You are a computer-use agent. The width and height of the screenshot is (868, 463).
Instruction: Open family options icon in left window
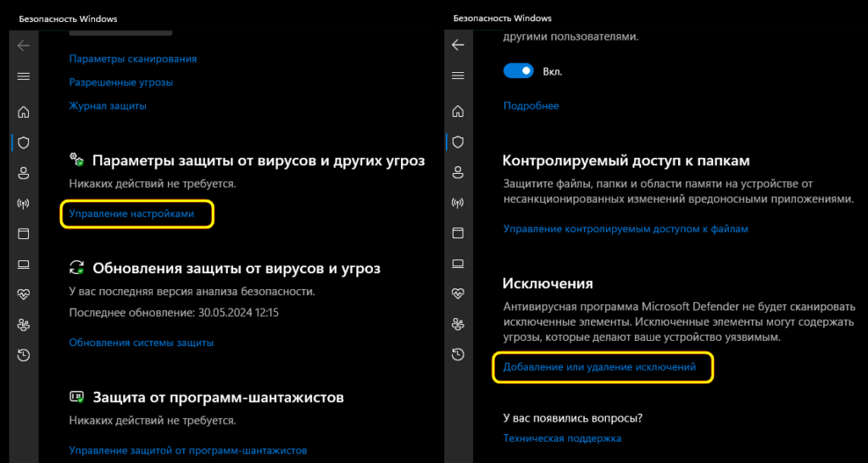pyautogui.click(x=23, y=324)
